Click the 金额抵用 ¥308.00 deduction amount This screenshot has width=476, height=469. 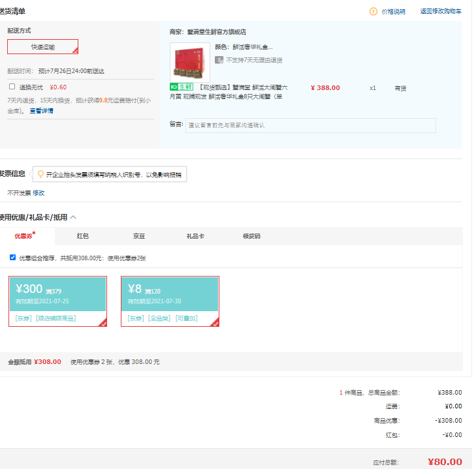pos(48,361)
